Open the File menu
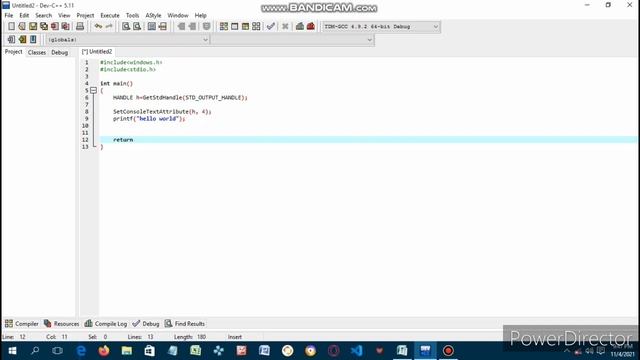 [x=9, y=15]
